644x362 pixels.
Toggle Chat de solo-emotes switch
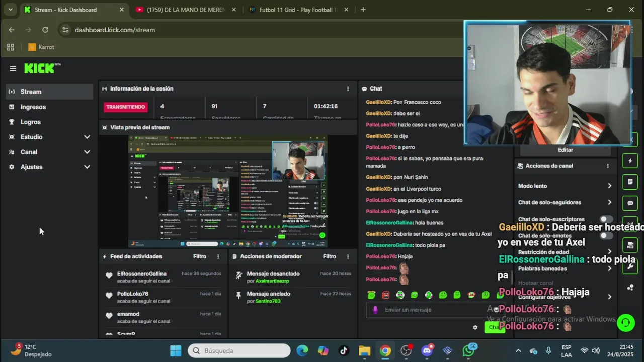606,235
